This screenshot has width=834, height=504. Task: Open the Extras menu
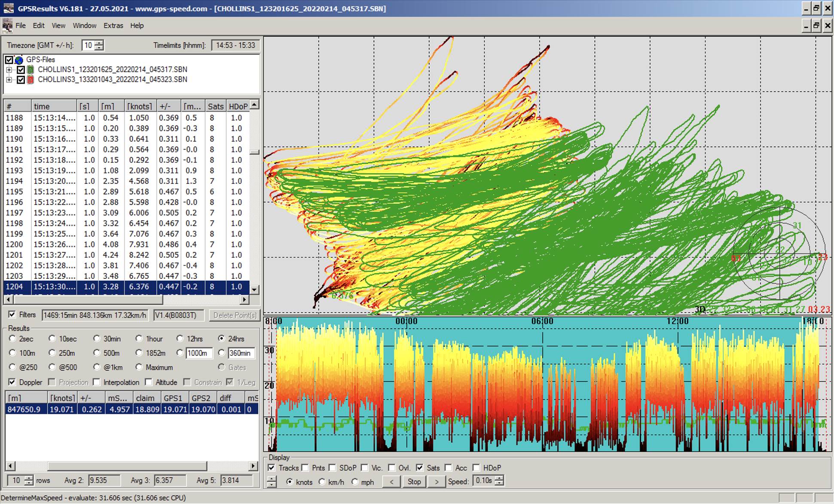[113, 25]
